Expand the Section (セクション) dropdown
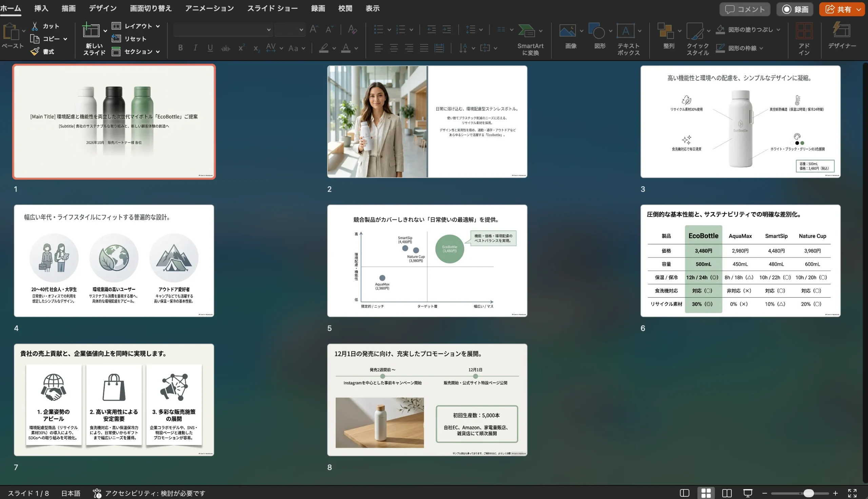 coord(136,52)
